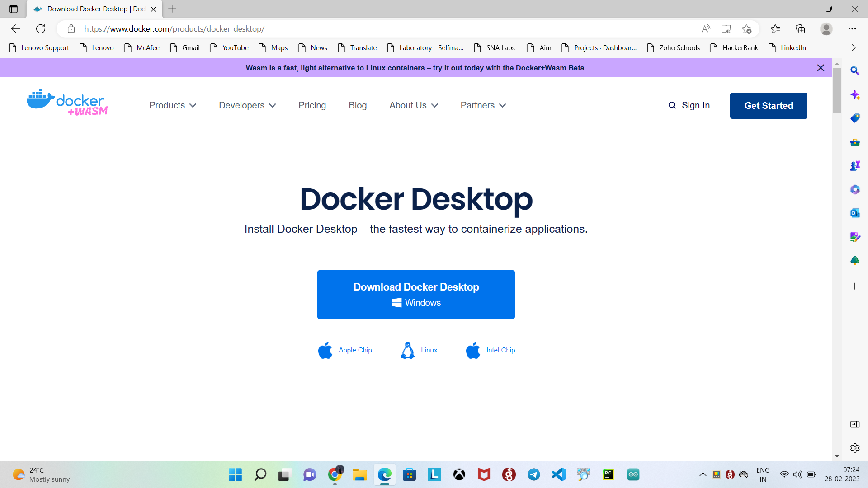The image size is (868, 488).
Task: Click the Edge sidebar search icon
Action: click(x=854, y=71)
